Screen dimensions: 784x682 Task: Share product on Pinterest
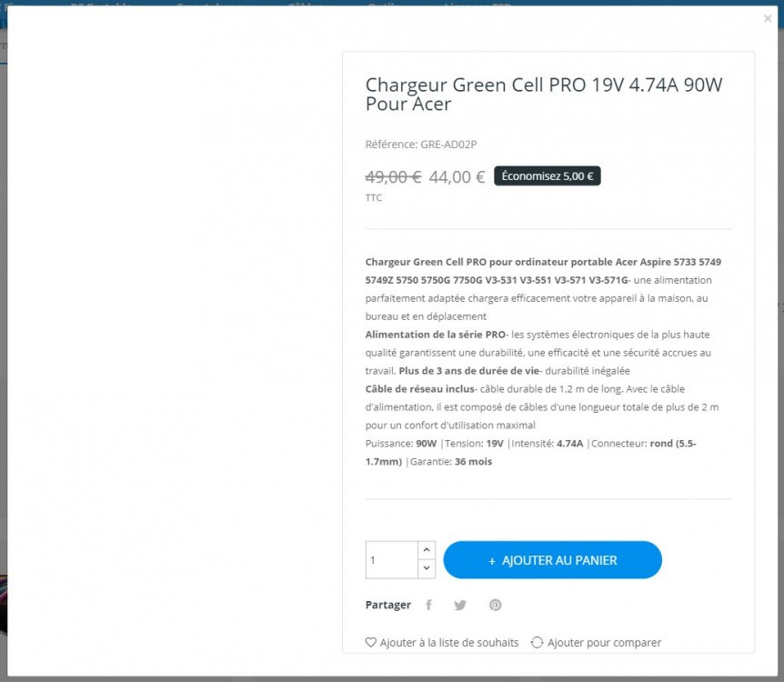click(495, 605)
